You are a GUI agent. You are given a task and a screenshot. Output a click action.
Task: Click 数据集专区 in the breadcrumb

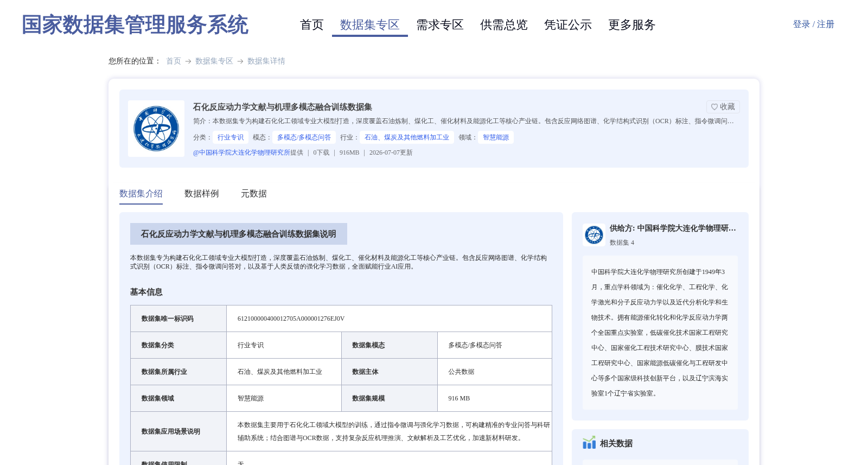(214, 61)
